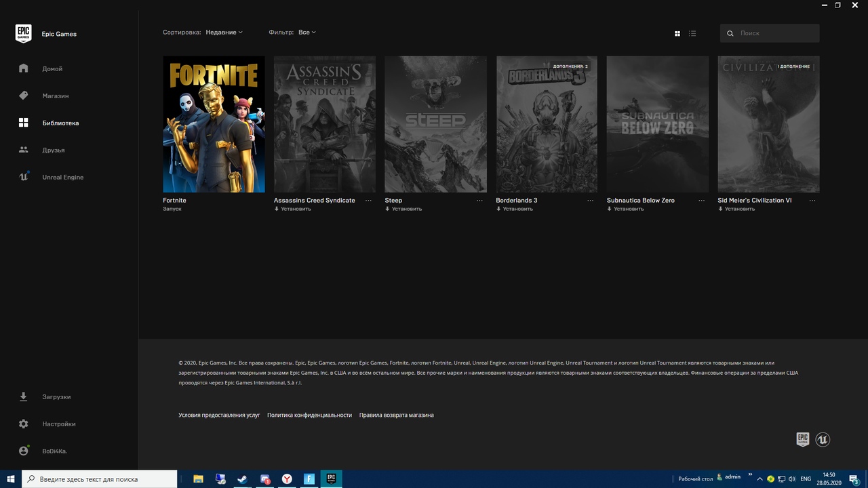Click the taskbar clock showing 14:50
Viewport: 868px width, 488px height.
point(829,479)
